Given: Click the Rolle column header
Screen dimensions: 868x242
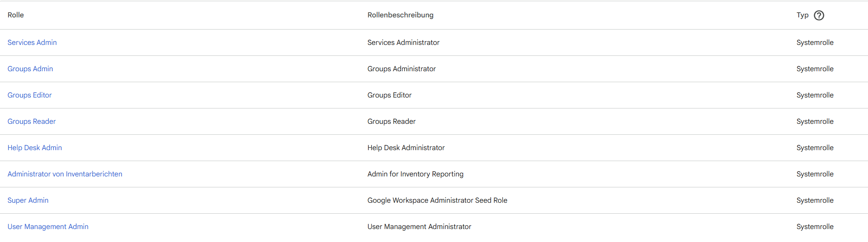Looking at the screenshot, I should [15, 15].
